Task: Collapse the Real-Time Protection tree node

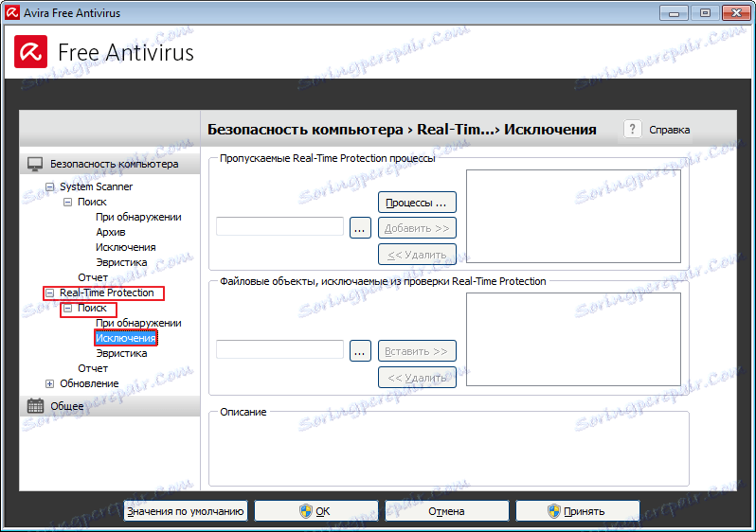Action: [x=49, y=293]
